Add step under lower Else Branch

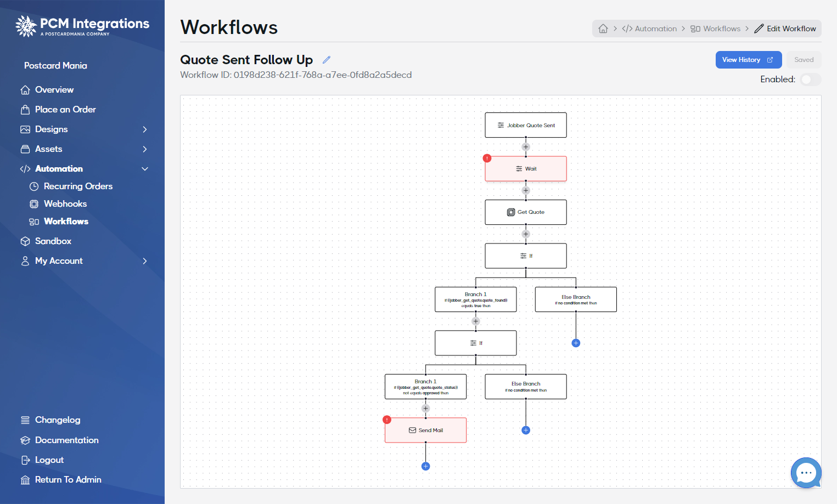526,431
